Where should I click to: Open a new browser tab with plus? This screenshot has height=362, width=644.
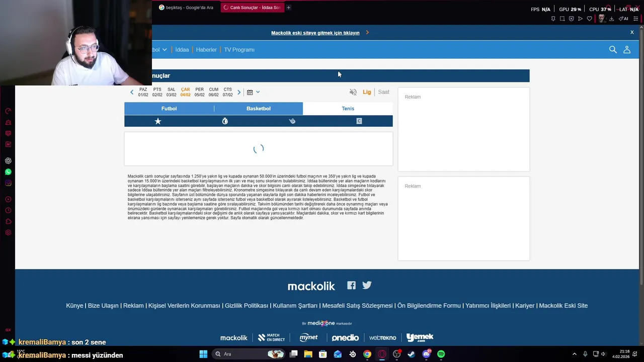[288, 8]
